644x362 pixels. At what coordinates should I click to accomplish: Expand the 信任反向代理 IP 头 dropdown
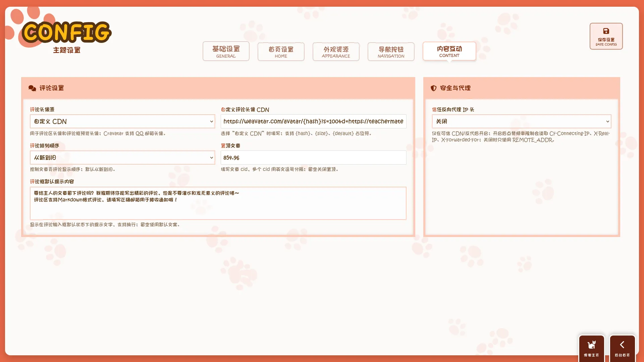click(x=522, y=121)
